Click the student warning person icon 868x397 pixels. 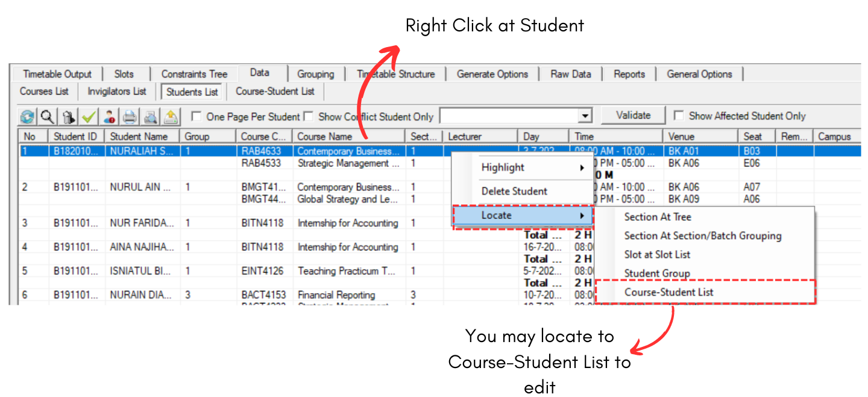click(110, 116)
